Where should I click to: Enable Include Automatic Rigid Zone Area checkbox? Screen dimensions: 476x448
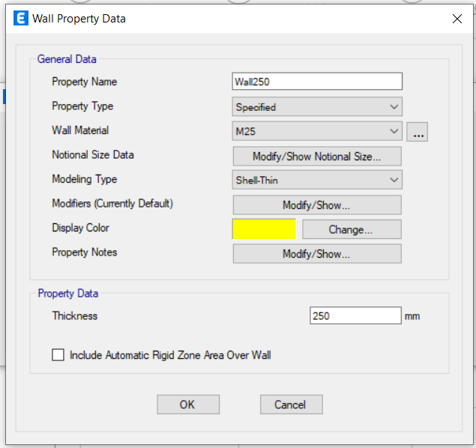[58, 354]
